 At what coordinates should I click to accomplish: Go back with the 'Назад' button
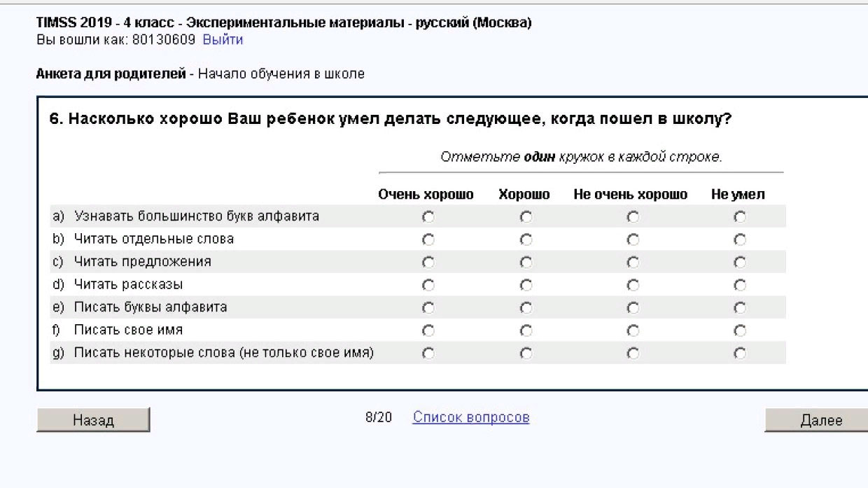click(x=93, y=420)
